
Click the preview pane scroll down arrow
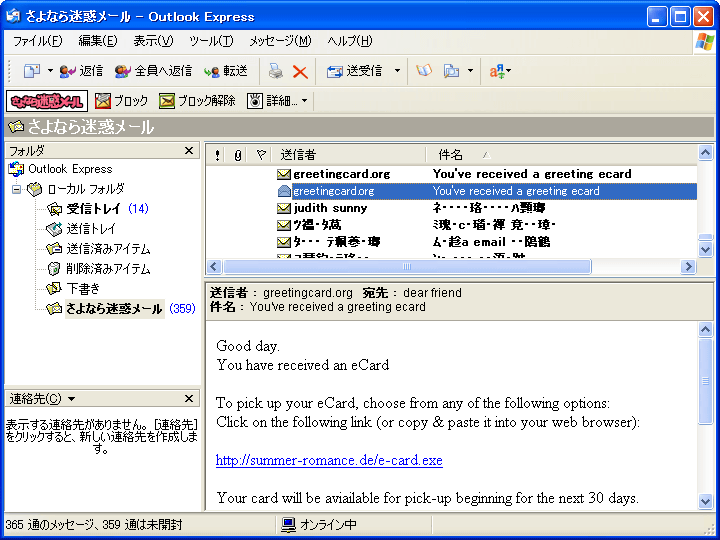(x=705, y=501)
